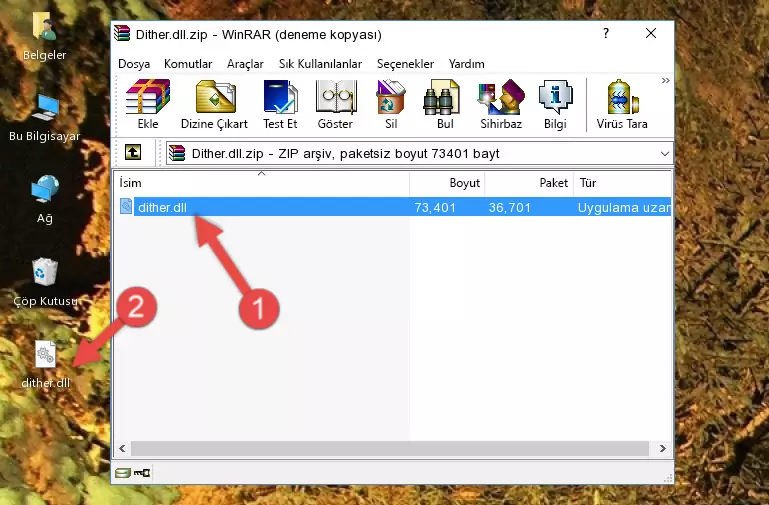Open the Sık Kullanılanlar menu
This screenshot has height=505, width=769.
click(x=320, y=64)
